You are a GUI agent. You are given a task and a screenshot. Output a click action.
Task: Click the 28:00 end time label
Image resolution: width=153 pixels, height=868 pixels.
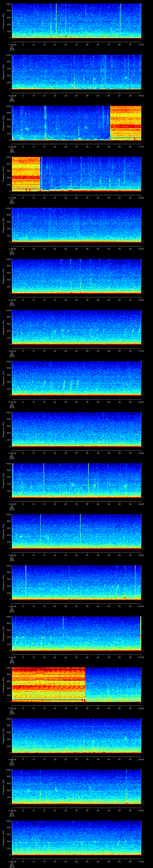[x=141, y=708]
